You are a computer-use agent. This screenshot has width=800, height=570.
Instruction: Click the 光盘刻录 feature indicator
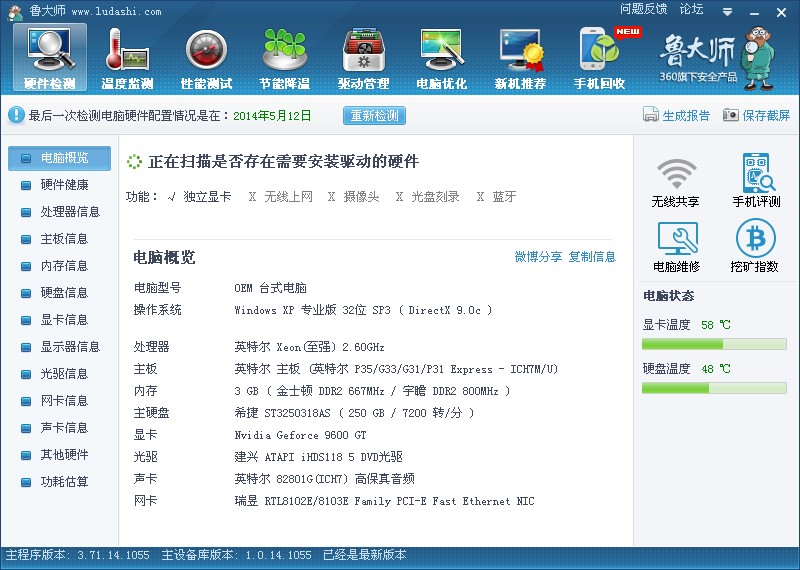[428, 196]
